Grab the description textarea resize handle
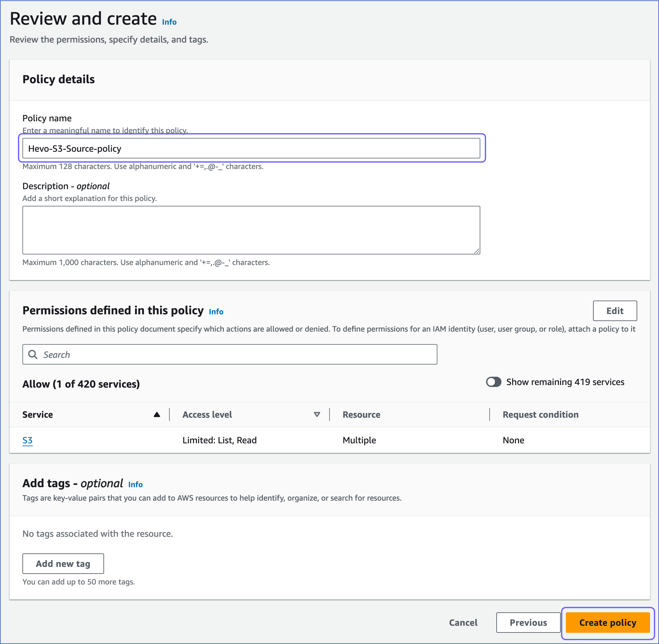 click(477, 251)
